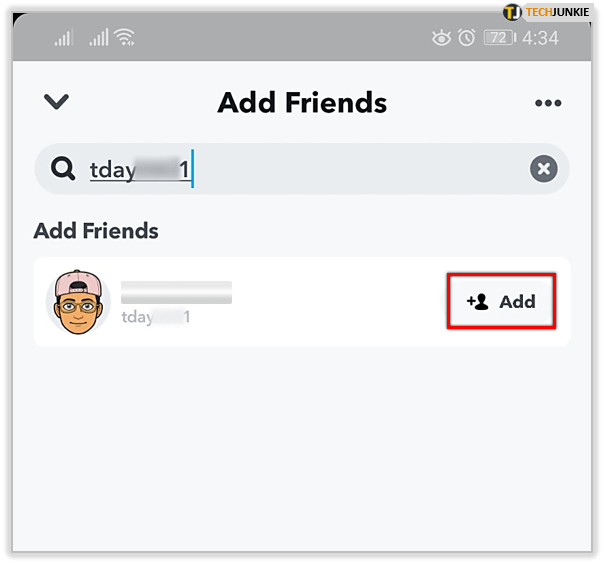Click the TechJunkie logo watermark
The image size is (604, 564).
pos(546,12)
